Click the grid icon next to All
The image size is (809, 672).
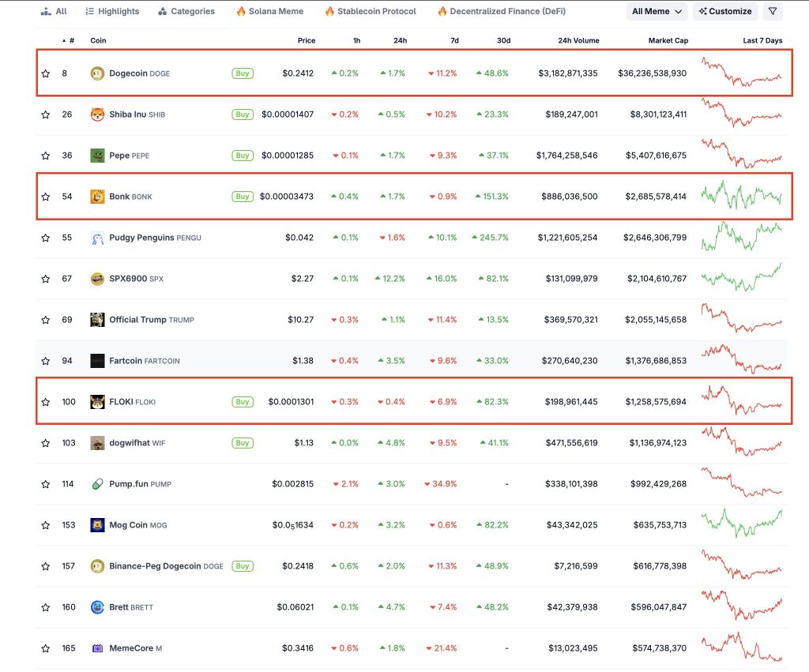coord(44,12)
